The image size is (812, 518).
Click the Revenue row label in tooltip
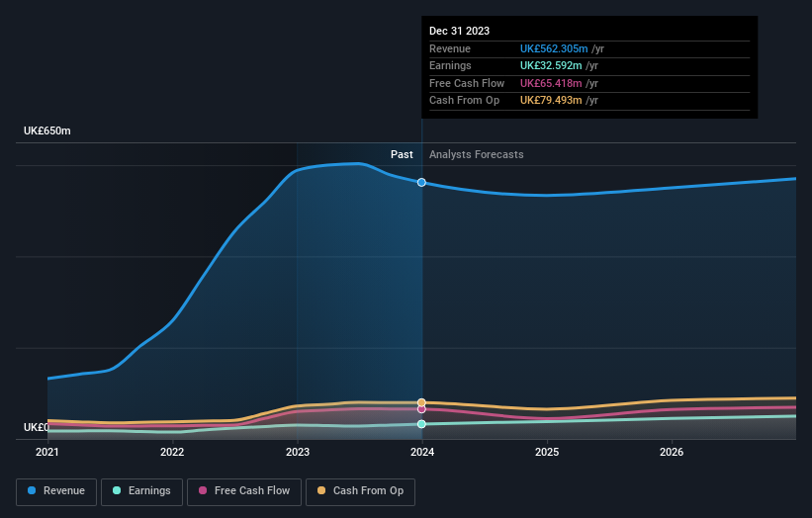(450, 48)
